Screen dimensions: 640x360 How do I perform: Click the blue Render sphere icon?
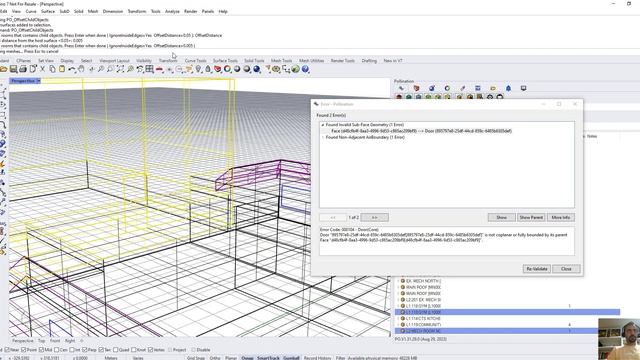tap(257, 69)
